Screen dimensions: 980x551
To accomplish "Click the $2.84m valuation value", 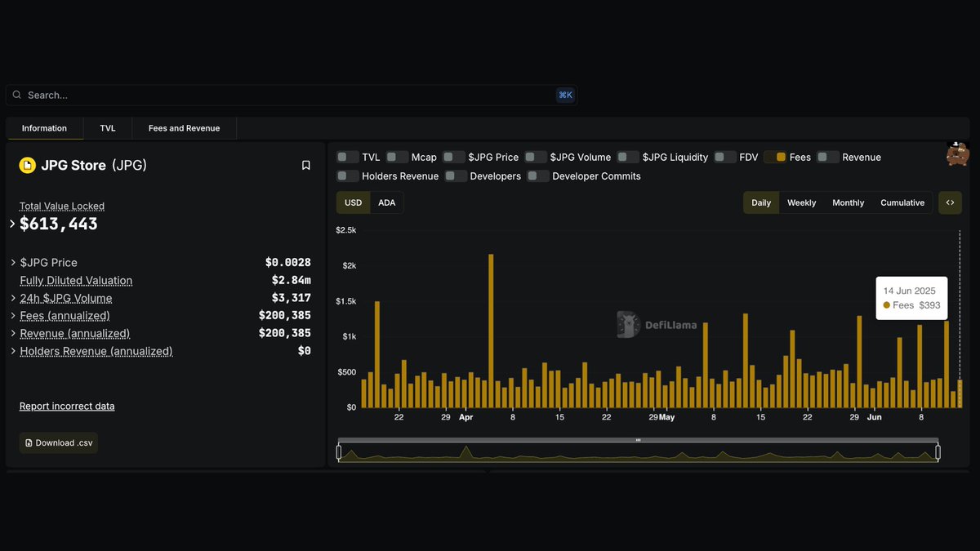I will 292,280.
